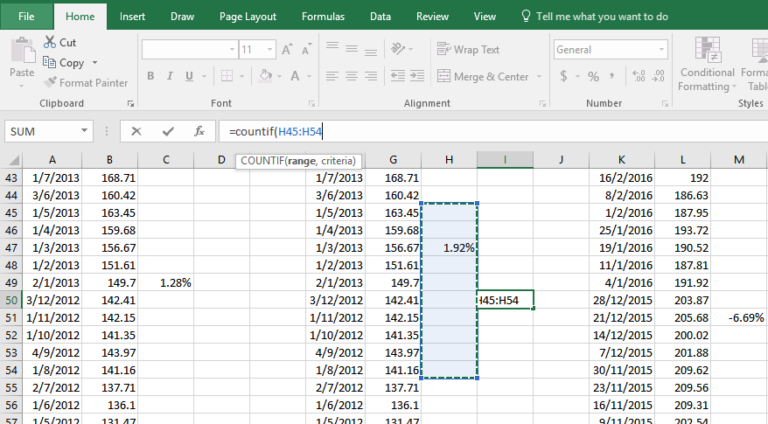Click the Format Painter brush
Image resolution: width=768 pixels, height=424 pixels.
click(50, 83)
